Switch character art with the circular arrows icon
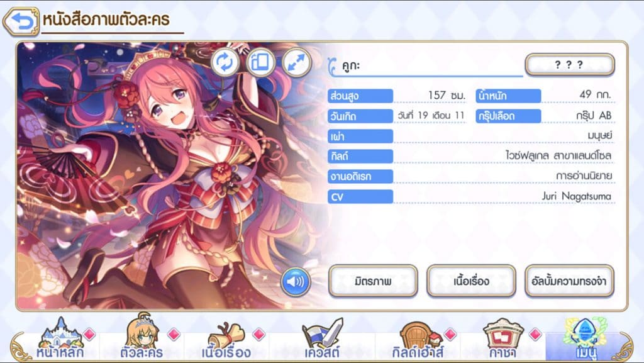This screenshot has height=363, width=644. pyautogui.click(x=225, y=63)
